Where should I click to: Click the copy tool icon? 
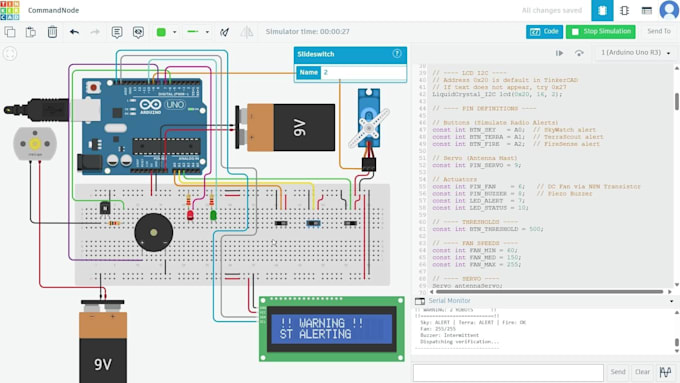(10, 32)
